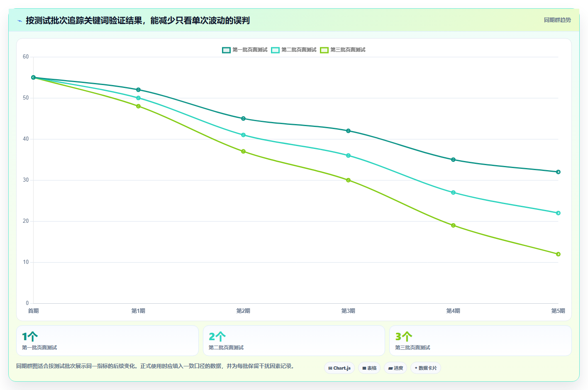Toggle the 第三批页面测试 legend swatch
Image resolution: width=588 pixels, height=390 pixels.
324,50
